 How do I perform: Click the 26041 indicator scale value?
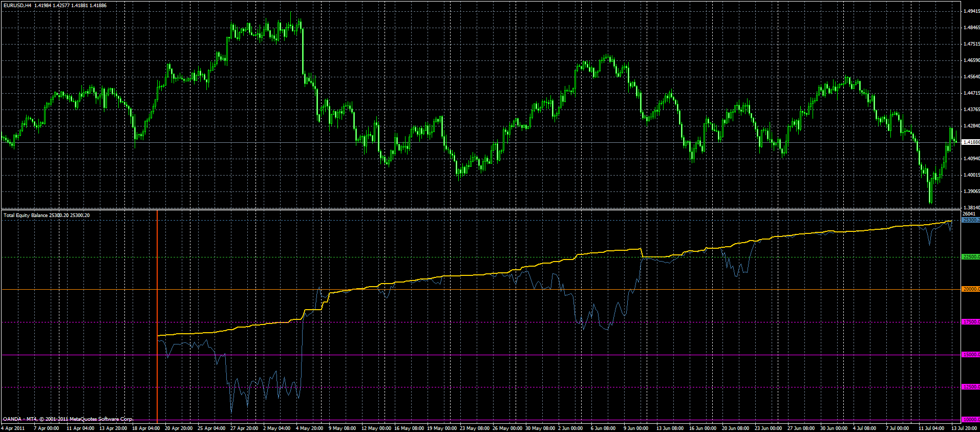click(969, 214)
